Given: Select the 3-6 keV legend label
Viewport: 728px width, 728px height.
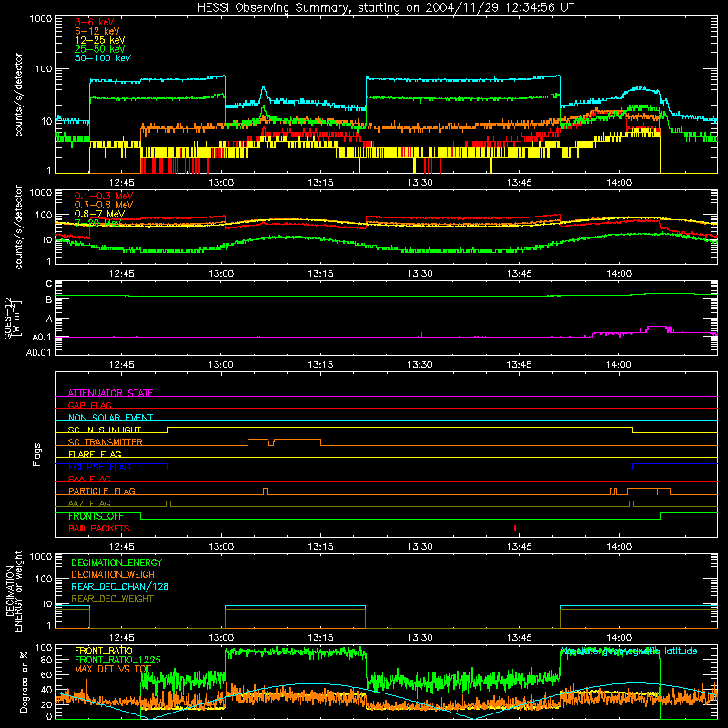Looking at the screenshot, I should pos(95,22).
